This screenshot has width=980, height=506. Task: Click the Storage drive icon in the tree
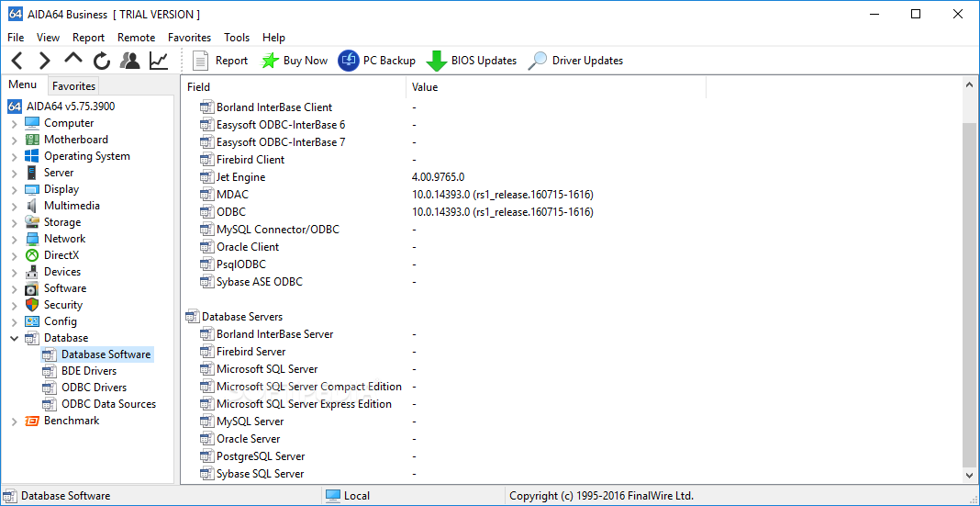point(32,222)
